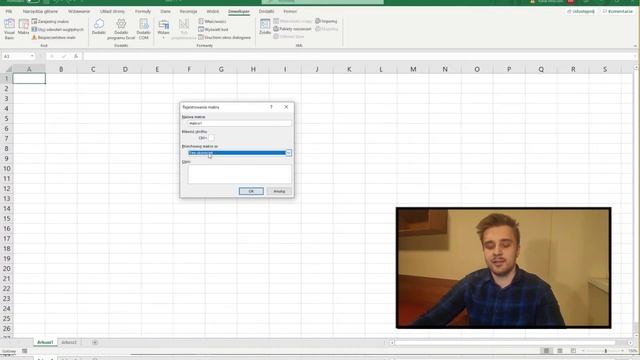
Task: Switch to Page Break Preview icon
Action: pyautogui.click(x=573, y=351)
